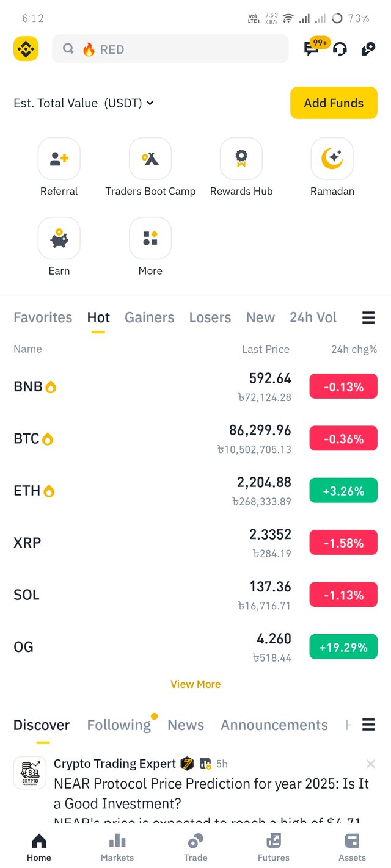The image size is (391, 868).
Task: Dismiss the Crypto Trading Expert post
Action: click(x=370, y=764)
